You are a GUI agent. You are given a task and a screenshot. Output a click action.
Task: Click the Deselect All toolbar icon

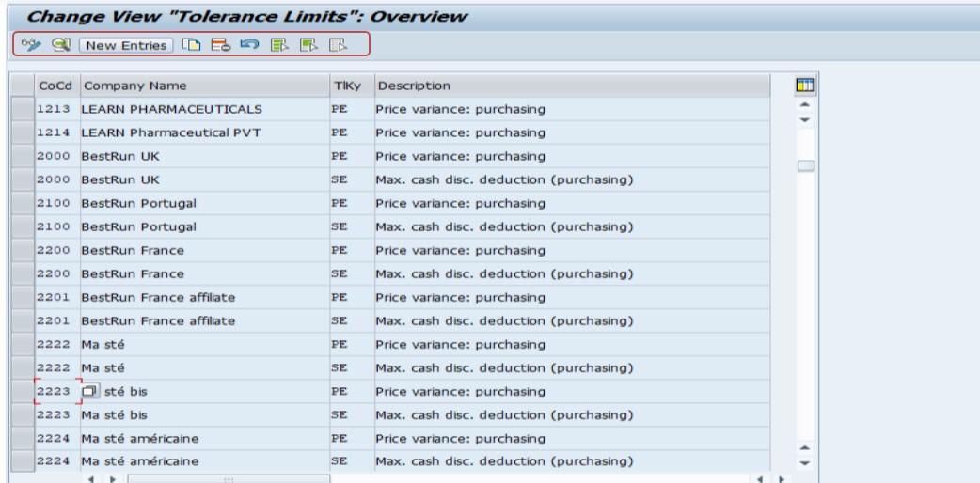(339, 45)
